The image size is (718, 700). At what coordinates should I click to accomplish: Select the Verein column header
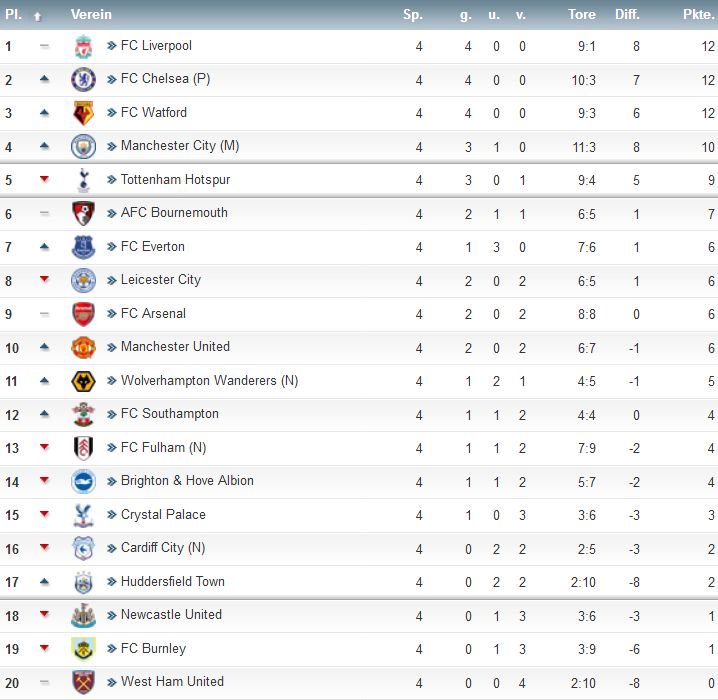point(91,14)
